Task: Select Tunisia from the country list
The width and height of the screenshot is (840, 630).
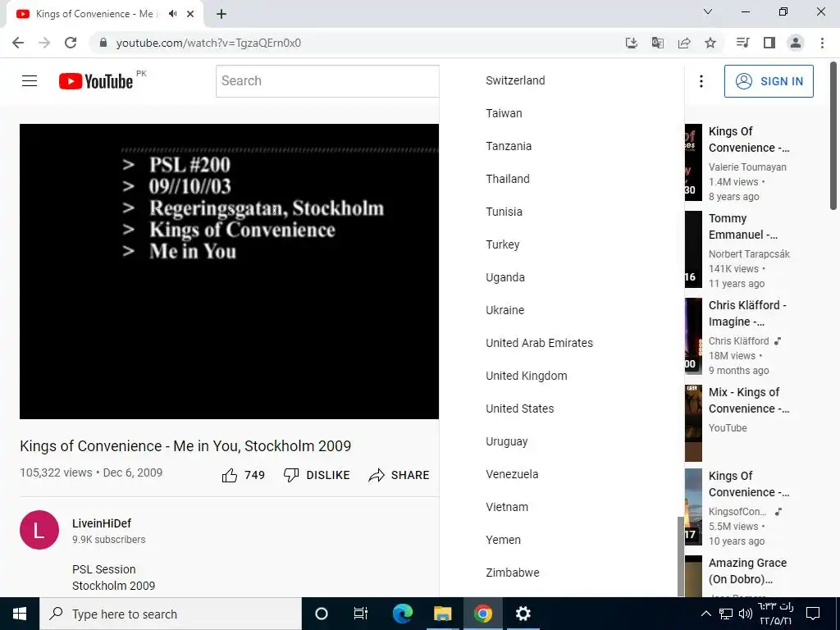Action: [x=504, y=212]
